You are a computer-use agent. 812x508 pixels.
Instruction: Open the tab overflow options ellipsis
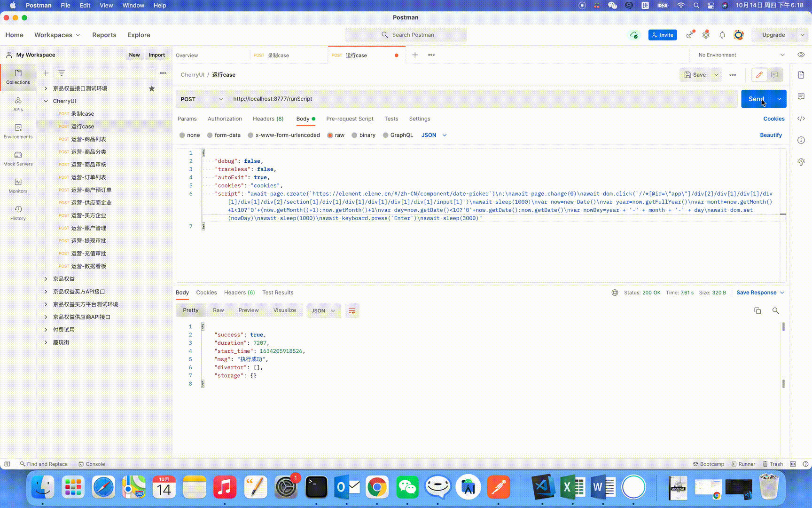pyautogui.click(x=431, y=55)
